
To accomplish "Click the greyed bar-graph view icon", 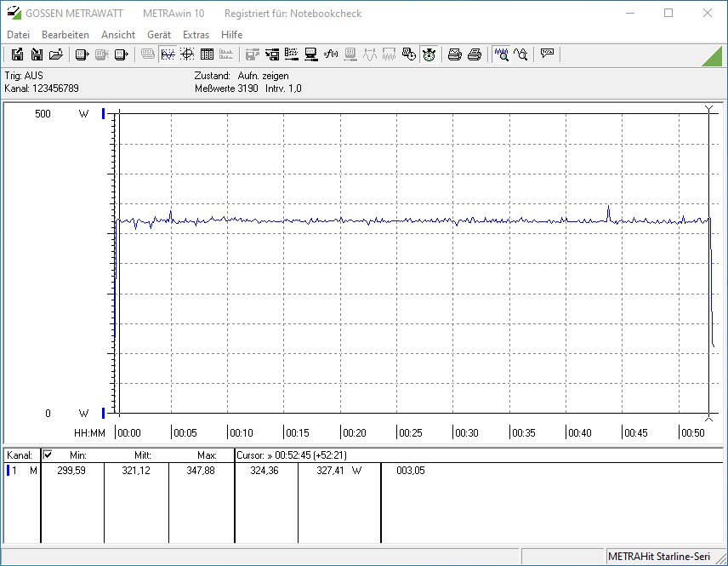I will (226, 54).
